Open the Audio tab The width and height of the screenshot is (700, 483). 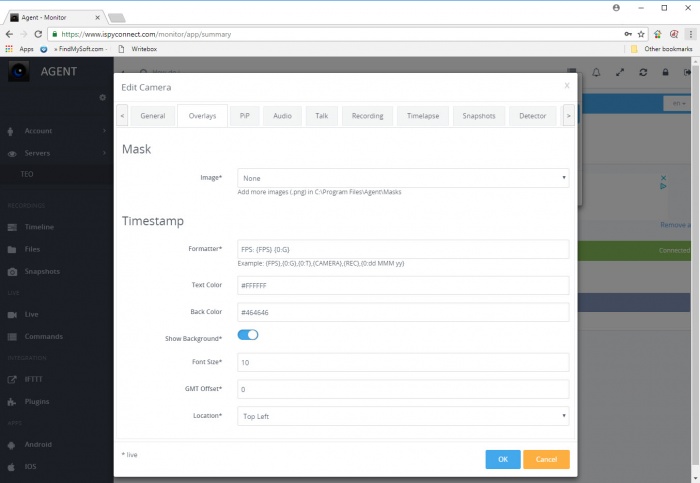(x=282, y=116)
